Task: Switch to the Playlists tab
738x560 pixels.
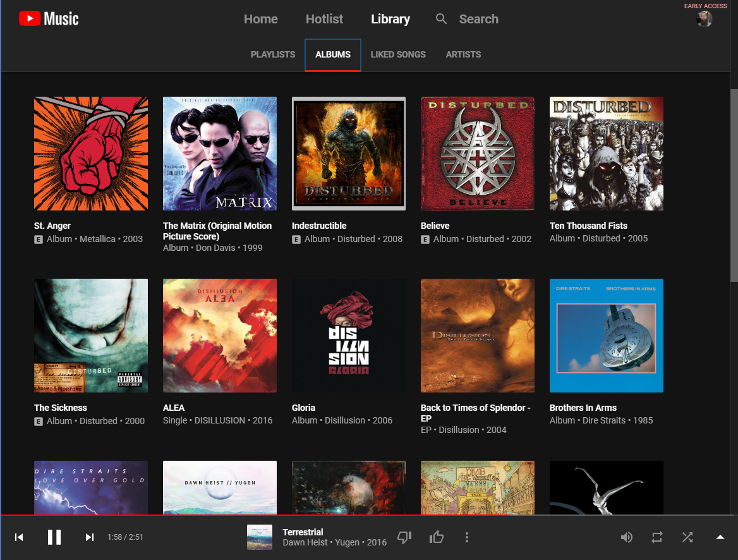Action: tap(273, 54)
